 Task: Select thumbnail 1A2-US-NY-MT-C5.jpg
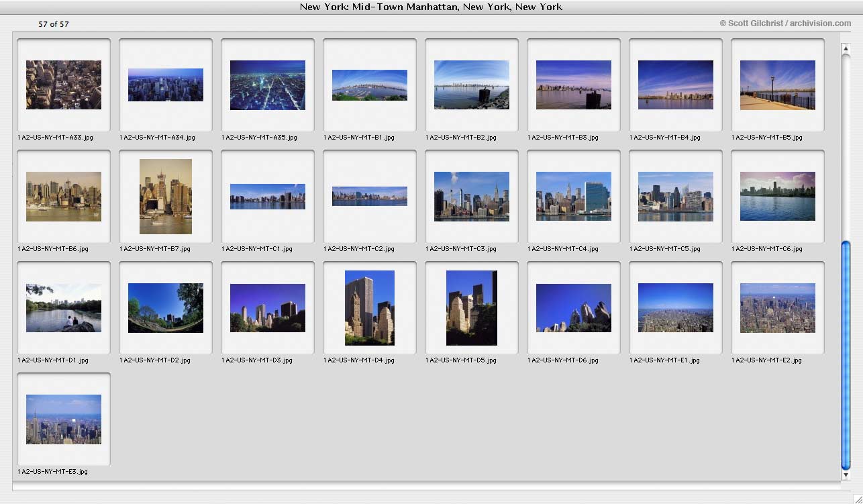[x=676, y=197]
